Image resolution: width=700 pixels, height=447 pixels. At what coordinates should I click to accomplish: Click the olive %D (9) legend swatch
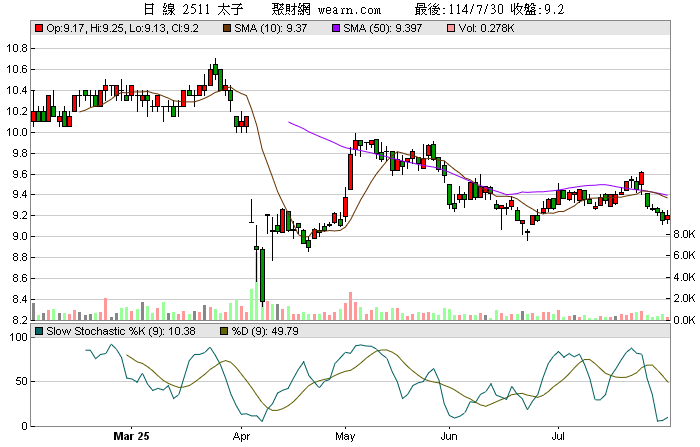224,331
